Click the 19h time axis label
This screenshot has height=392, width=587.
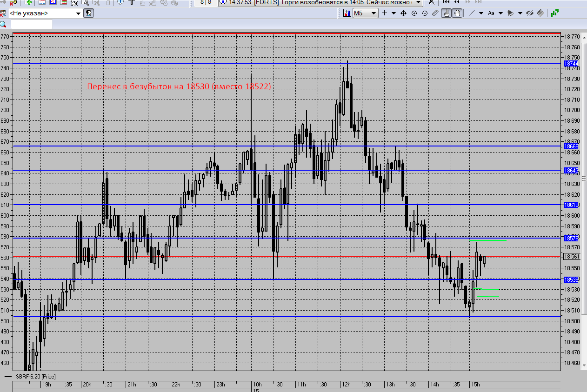47,385
